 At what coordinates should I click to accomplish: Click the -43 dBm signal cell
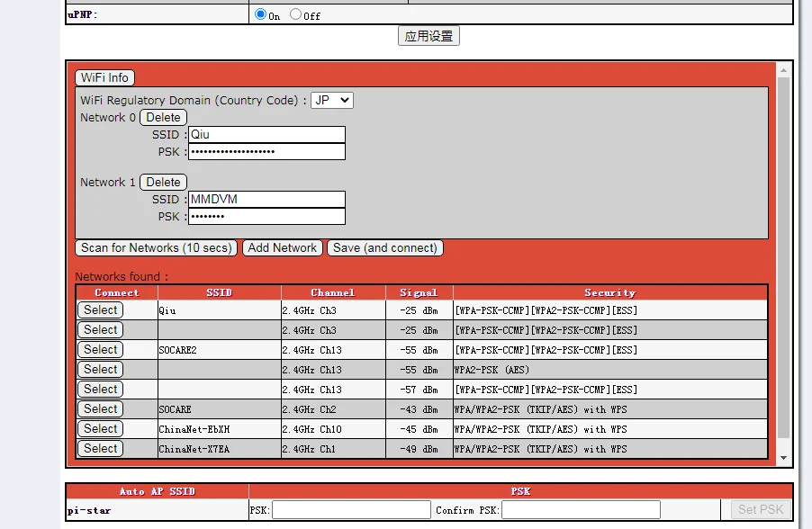[419, 409]
